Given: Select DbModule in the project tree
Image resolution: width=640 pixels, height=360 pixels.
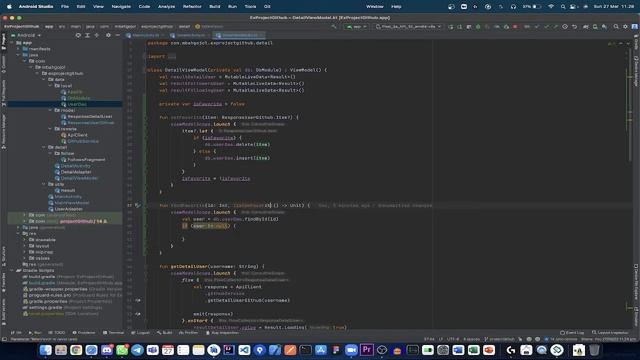Looking at the screenshot, I should click(78, 98).
